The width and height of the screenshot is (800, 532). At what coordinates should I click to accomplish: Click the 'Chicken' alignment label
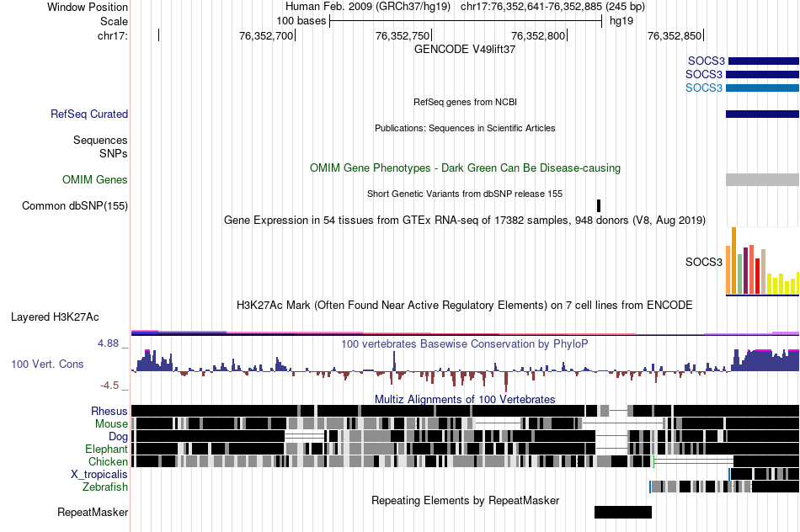click(x=108, y=461)
